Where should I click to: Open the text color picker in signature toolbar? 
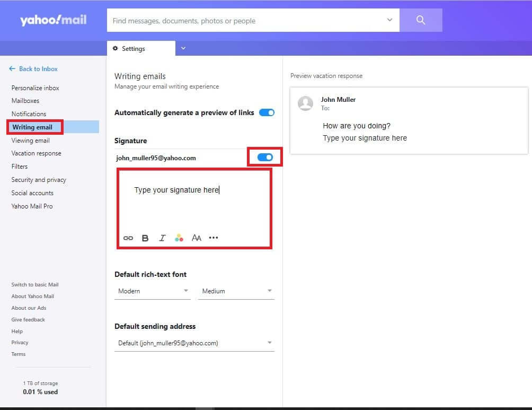coord(179,238)
